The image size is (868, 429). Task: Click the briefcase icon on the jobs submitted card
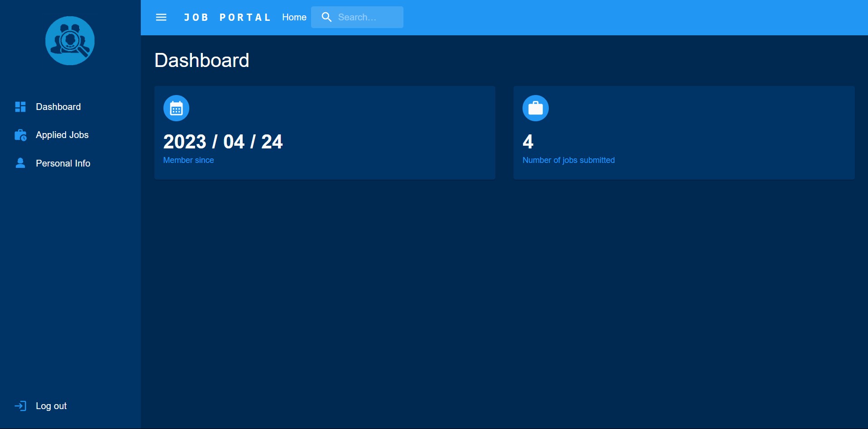point(535,108)
